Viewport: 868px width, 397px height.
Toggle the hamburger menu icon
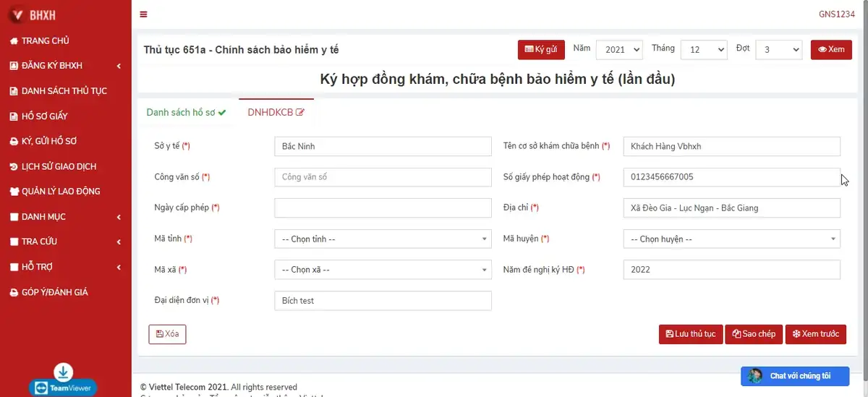pyautogui.click(x=143, y=14)
